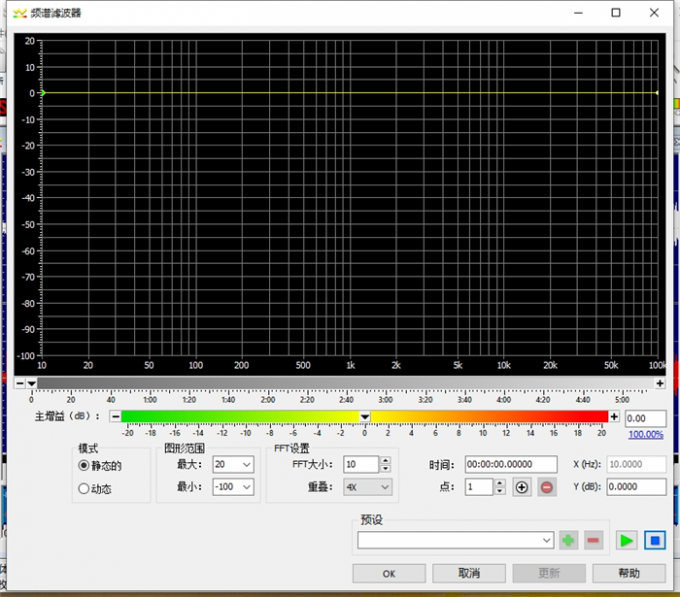Image resolution: width=680 pixels, height=597 pixels.
Task: Increase FFT size with up arrow
Action: [x=385, y=460]
